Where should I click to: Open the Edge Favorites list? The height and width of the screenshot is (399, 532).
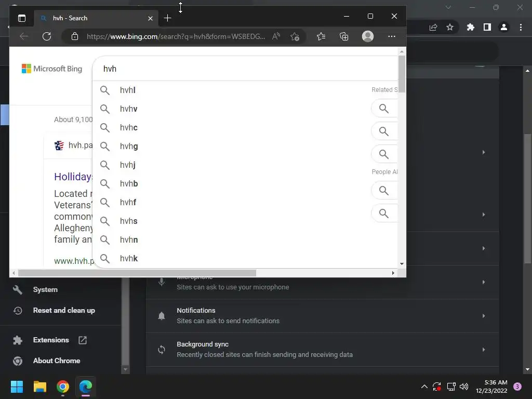tap(321, 36)
